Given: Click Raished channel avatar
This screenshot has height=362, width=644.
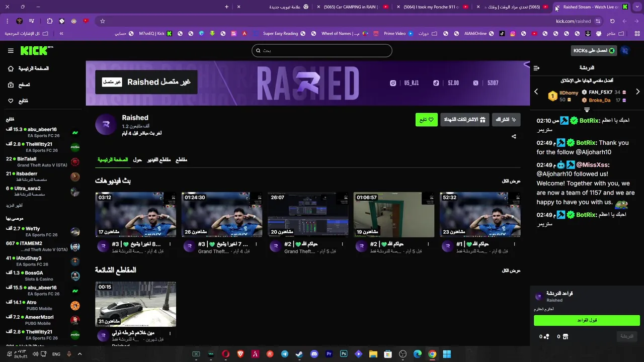Looking at the screenshot, I should [106, 125].
